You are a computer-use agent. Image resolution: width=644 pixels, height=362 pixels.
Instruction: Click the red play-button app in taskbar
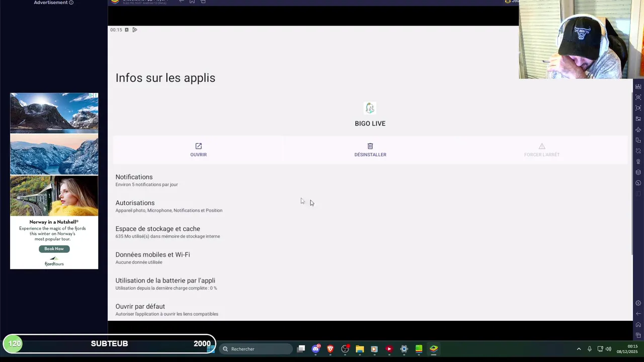pos(389,349)
